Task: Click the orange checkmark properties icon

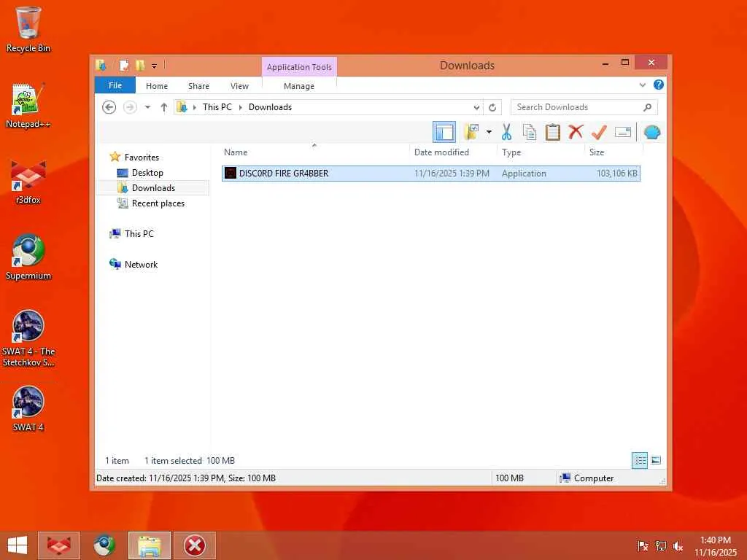Action: [599, 132]
